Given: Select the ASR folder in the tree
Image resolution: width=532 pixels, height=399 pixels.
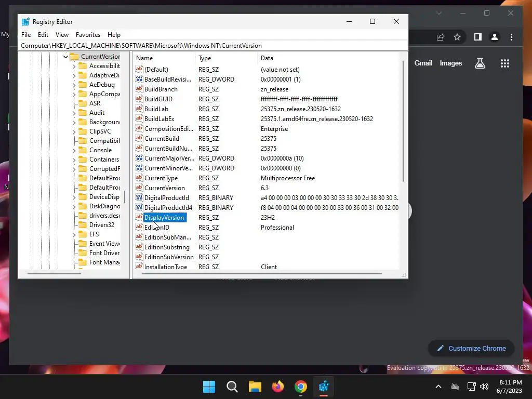Looking at the screenshot, I should tap(95, 103).
